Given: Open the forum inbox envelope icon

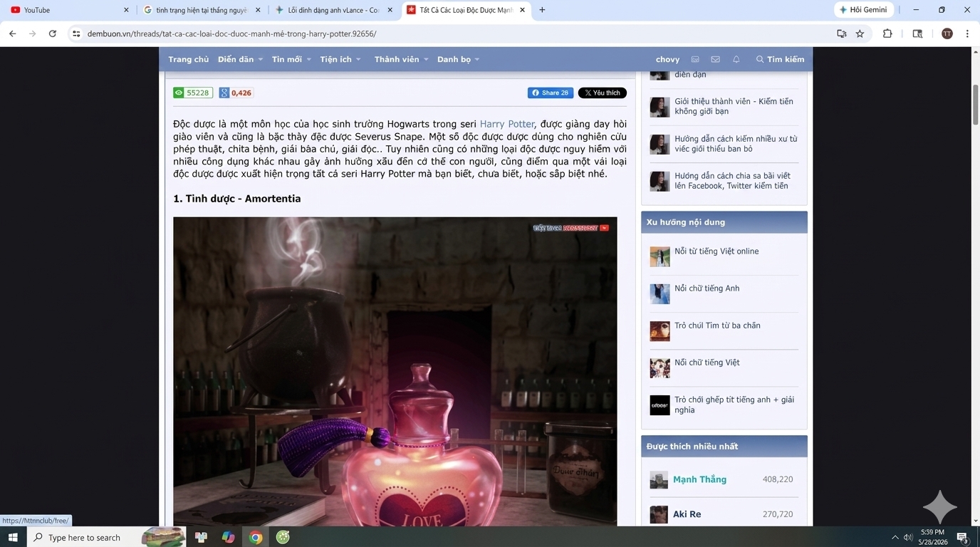Looking at the screenshot, I should pos(715,59).
